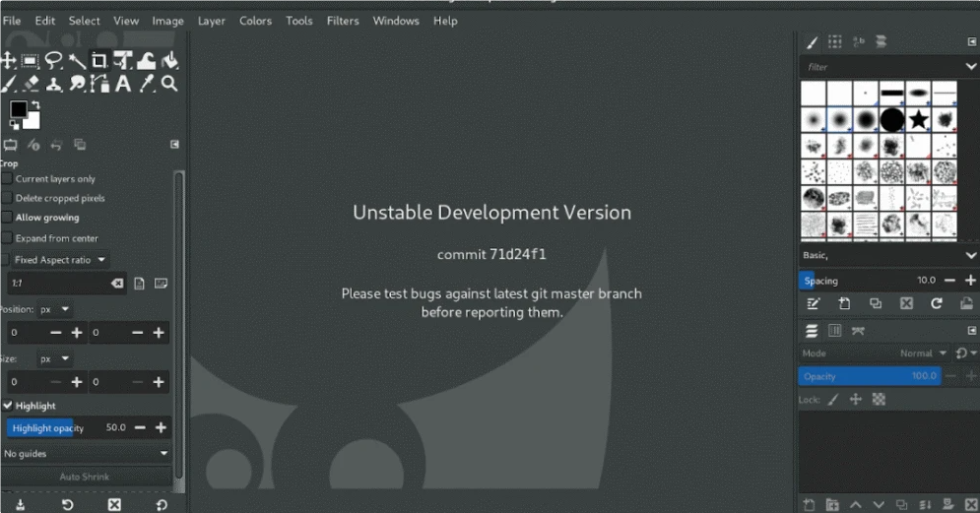The image size is (980, 513).
Task: Open the Colors menu
Action: tap(256, 21)
